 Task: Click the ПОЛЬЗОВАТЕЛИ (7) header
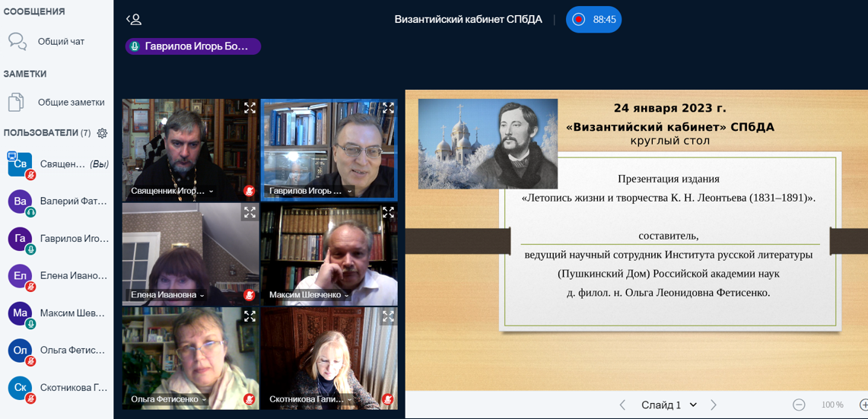point(47,133)
